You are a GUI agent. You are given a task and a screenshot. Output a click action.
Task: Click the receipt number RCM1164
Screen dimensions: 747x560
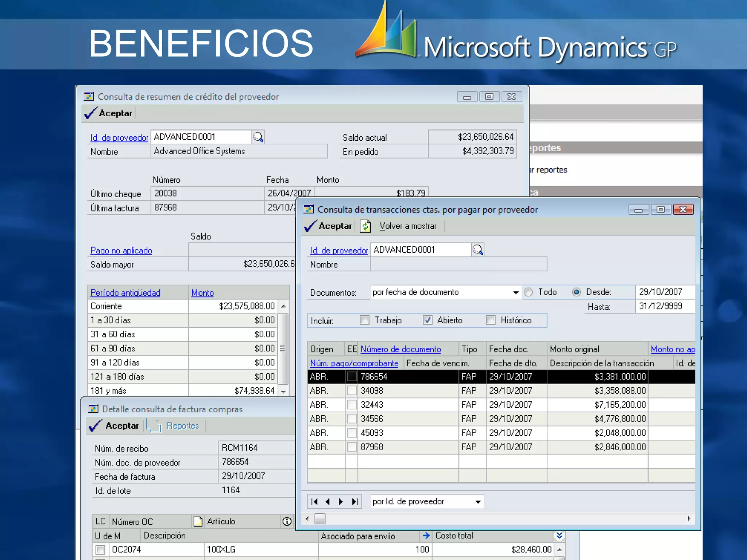point(240,448)
